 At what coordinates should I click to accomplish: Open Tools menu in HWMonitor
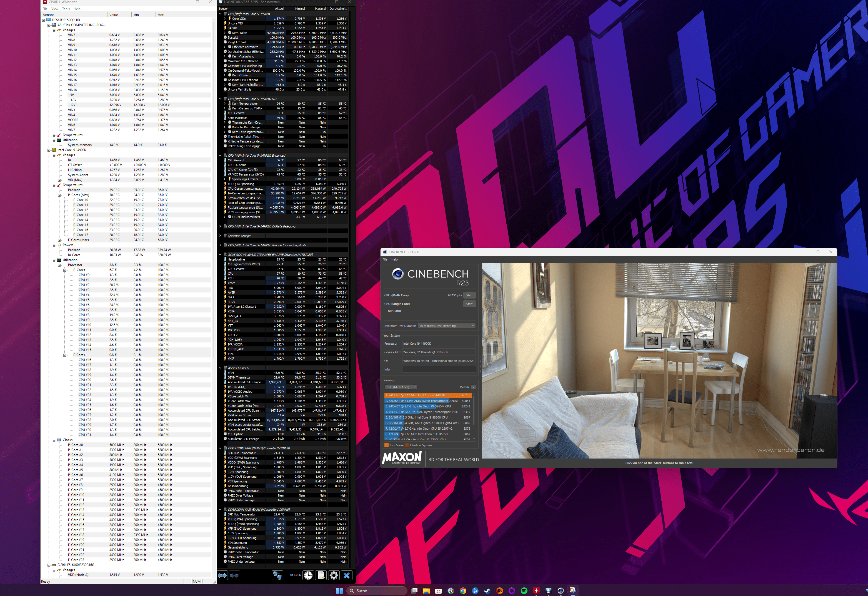tap(66, 9)
